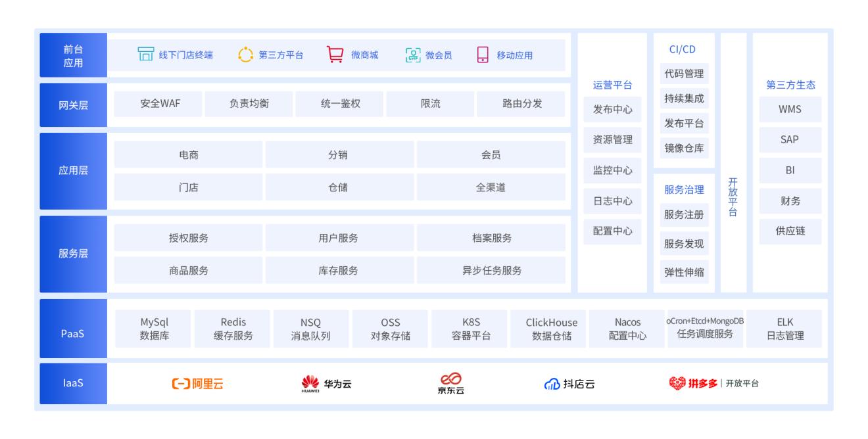
Task: Select the 服务层 layer label
Action: pos(73,254)
